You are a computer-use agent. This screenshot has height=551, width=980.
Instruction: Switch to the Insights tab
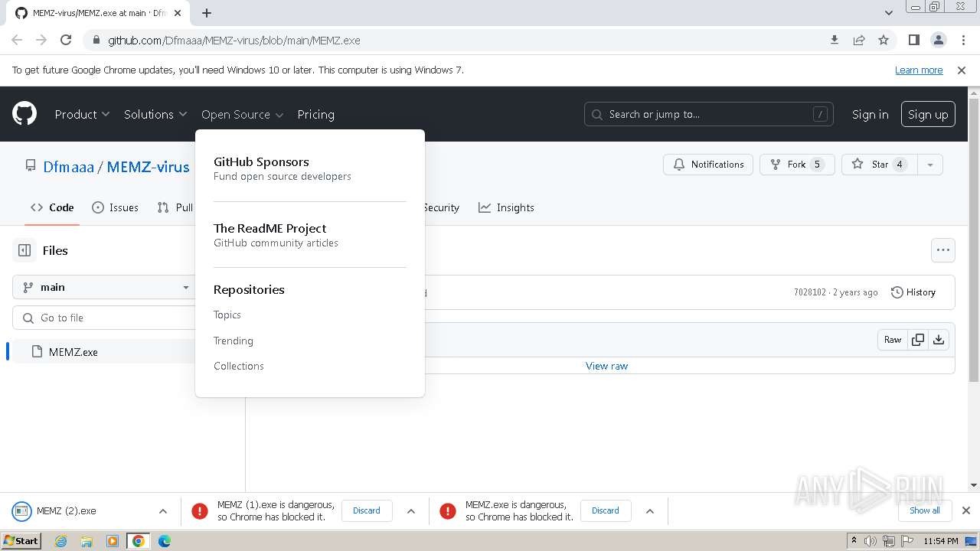506,207
